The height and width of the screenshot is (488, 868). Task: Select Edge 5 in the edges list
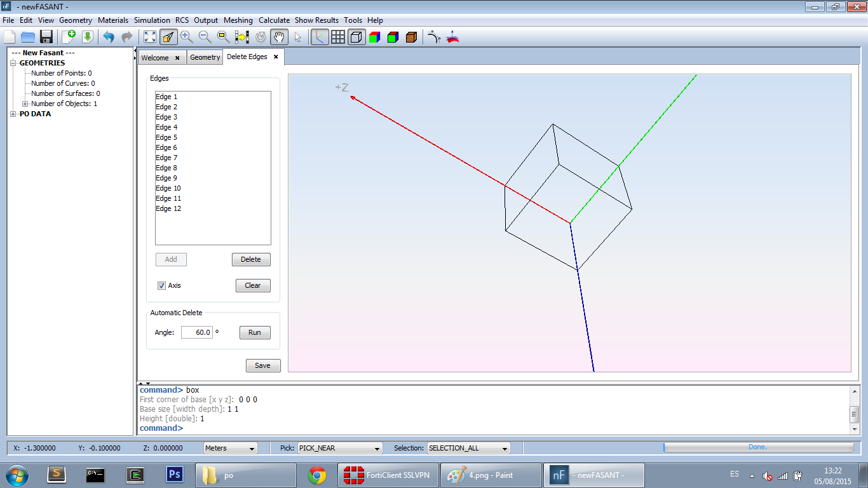[166, 137]
